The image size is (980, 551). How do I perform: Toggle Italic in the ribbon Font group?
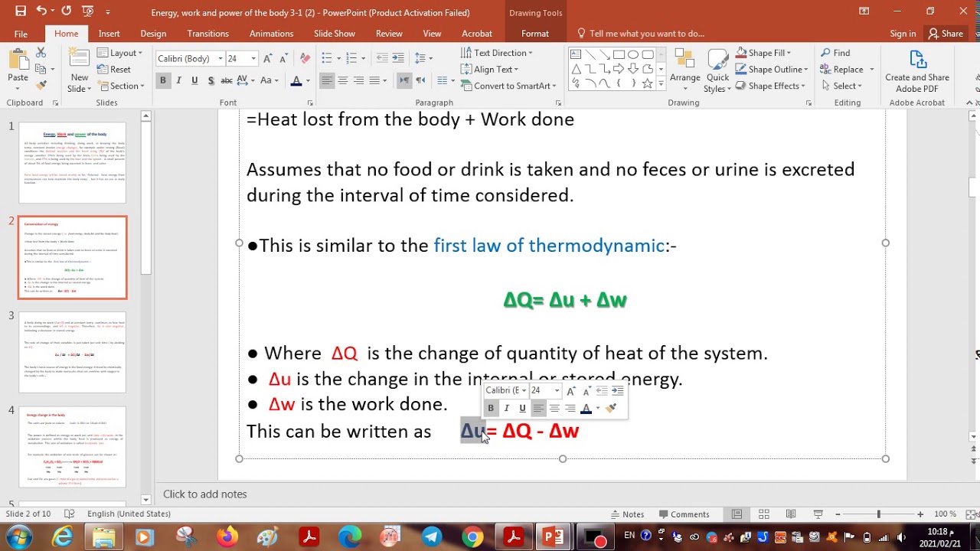click(178, 80)
